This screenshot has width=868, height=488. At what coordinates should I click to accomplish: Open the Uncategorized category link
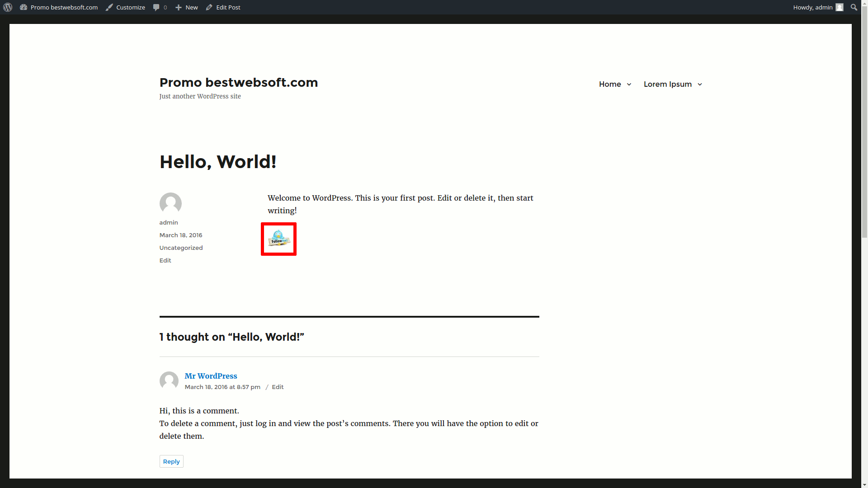181,248
